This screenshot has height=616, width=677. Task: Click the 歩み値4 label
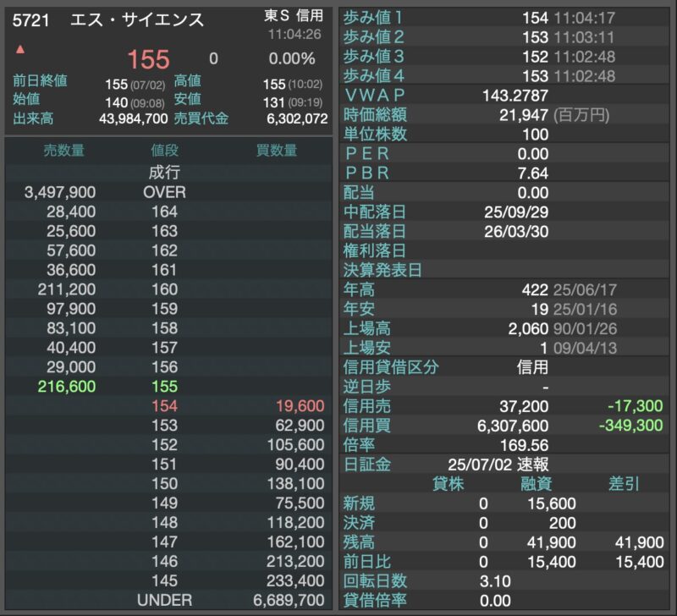[373, 76]
